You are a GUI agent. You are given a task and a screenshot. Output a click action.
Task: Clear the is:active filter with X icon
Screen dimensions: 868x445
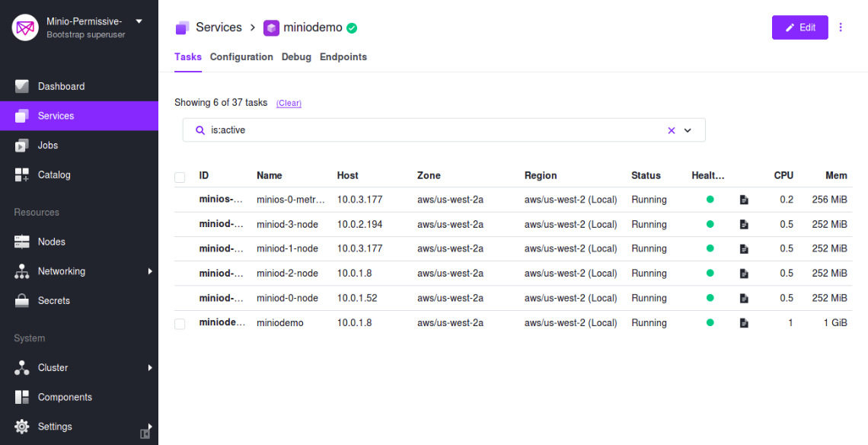[672, 130]
